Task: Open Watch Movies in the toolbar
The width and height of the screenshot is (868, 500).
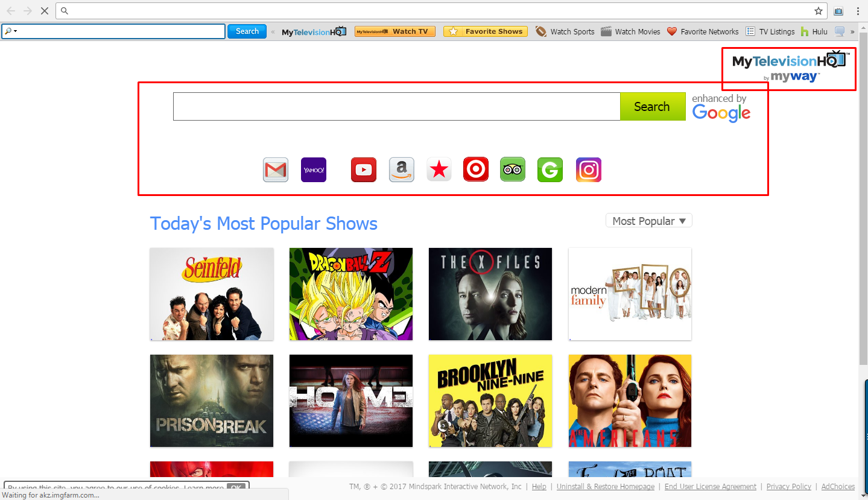Action: point(631,31)
